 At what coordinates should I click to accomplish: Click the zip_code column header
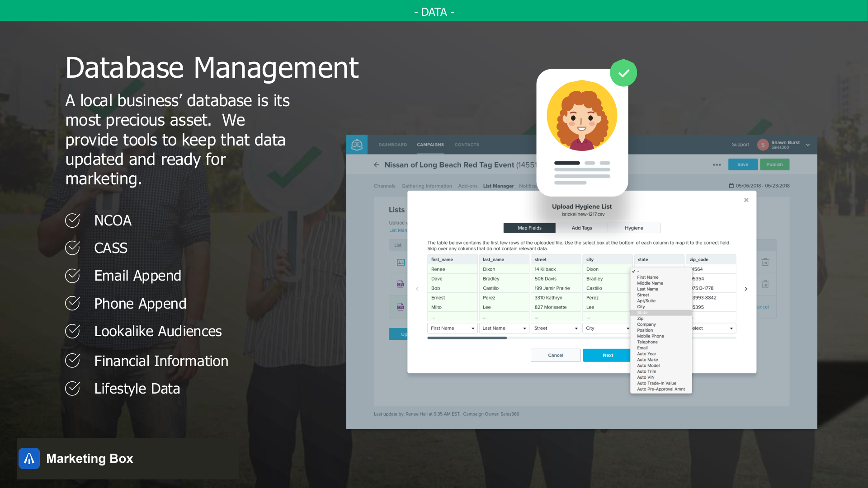tap(711, 259)
